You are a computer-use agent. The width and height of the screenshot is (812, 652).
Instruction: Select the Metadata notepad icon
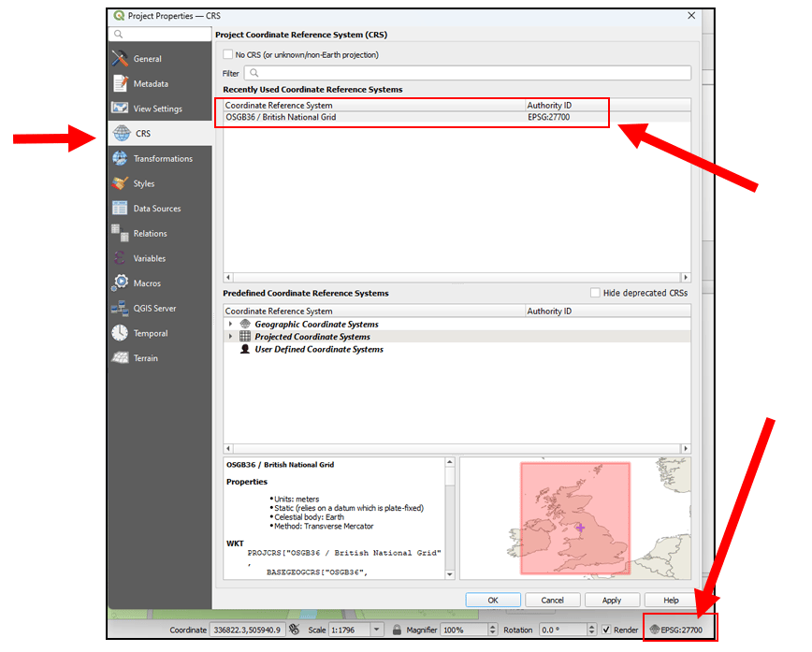(120, 84)
